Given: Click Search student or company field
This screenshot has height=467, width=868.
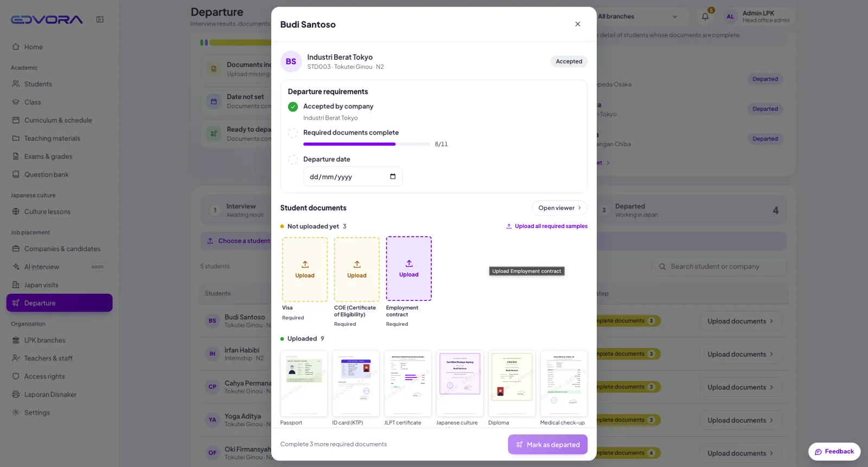Looking at the screenshot, I should (719, 267).
